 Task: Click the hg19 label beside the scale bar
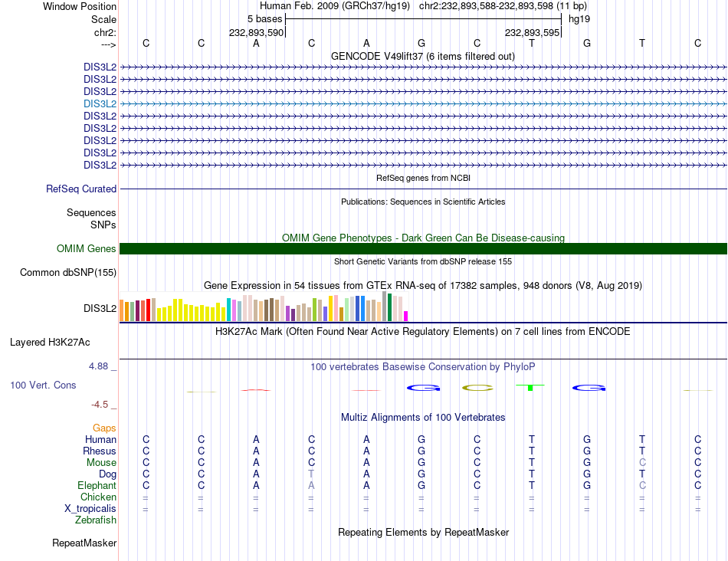pos(579,19)
